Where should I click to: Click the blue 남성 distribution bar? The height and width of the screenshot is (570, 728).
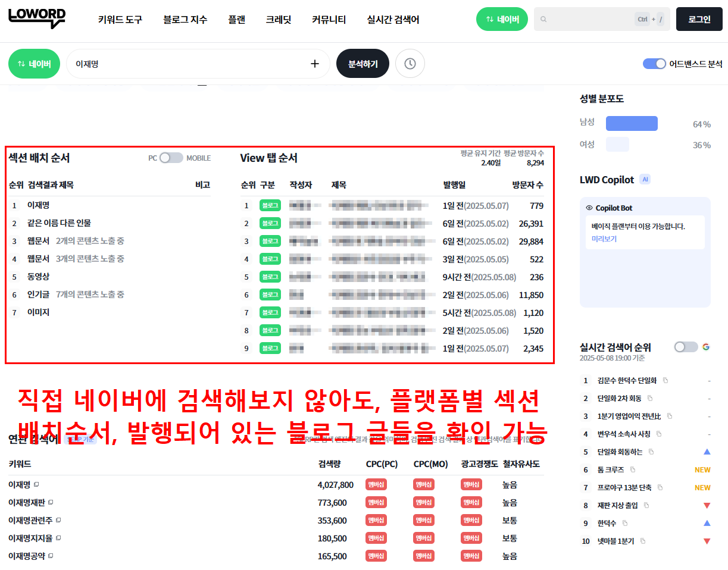pos(632,123)
